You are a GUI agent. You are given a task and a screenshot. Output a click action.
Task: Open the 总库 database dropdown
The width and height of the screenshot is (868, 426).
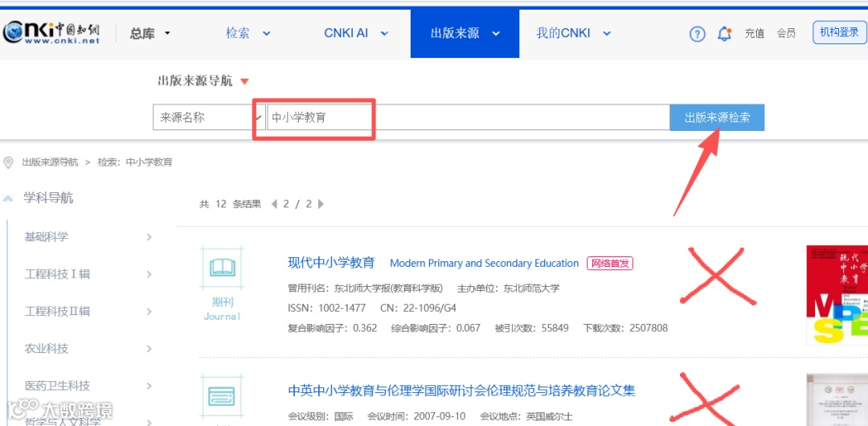(x=150, y=34)
